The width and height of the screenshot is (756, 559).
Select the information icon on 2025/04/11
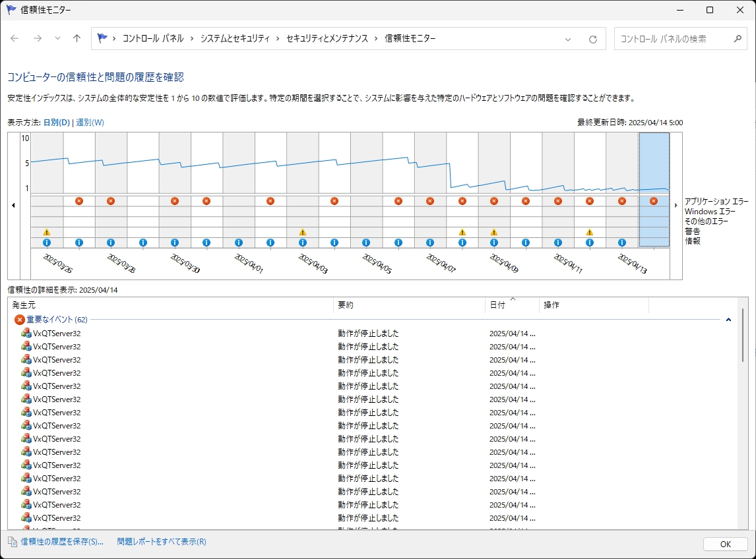558,243
